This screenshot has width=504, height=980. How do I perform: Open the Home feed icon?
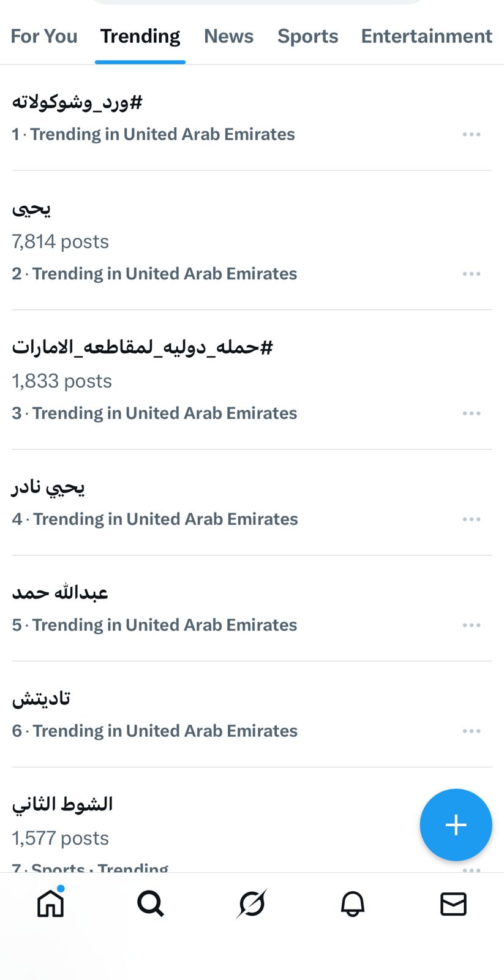(x=50, y=903)
